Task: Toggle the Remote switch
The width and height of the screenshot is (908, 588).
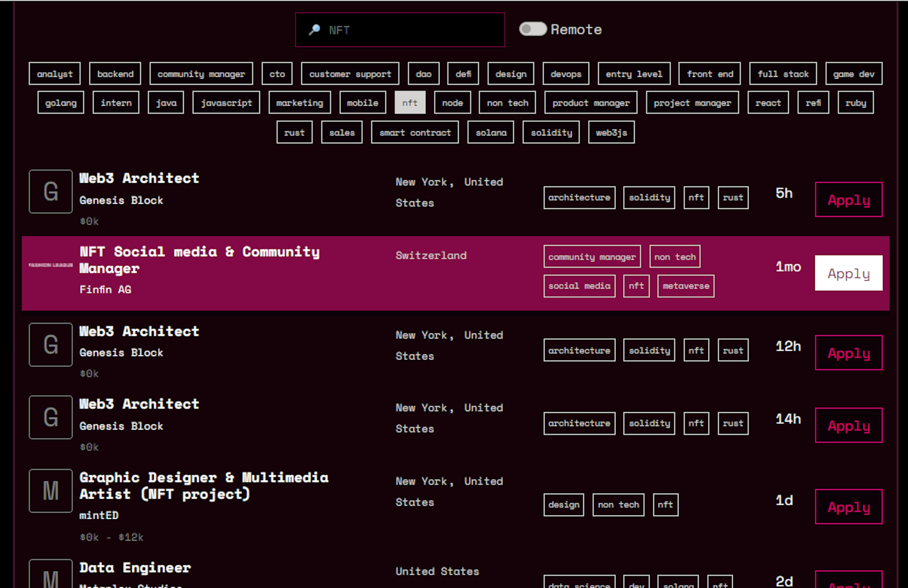Action: 533,29
